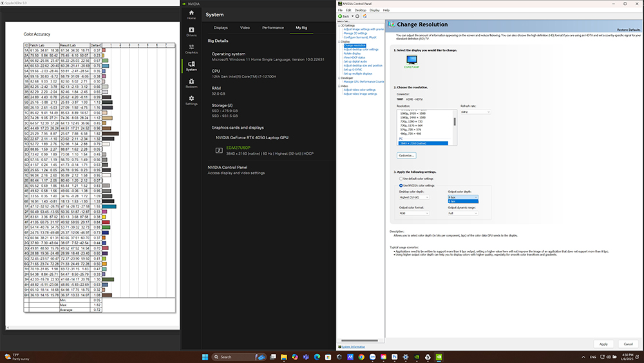
Task: Open the Desktop menu in Control Panel
Action: [x=360, y=10]
